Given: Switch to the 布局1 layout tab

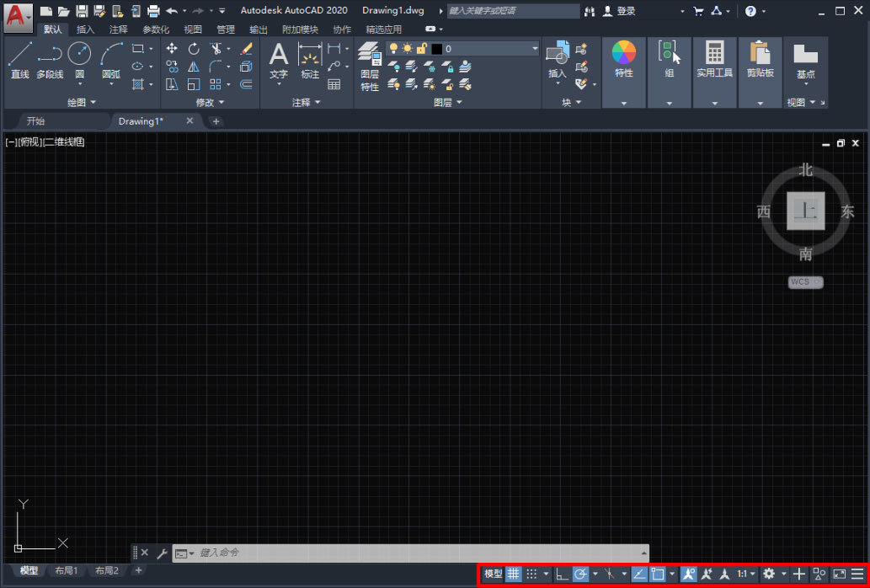Looking at the screenshot, I should (66, 570).
